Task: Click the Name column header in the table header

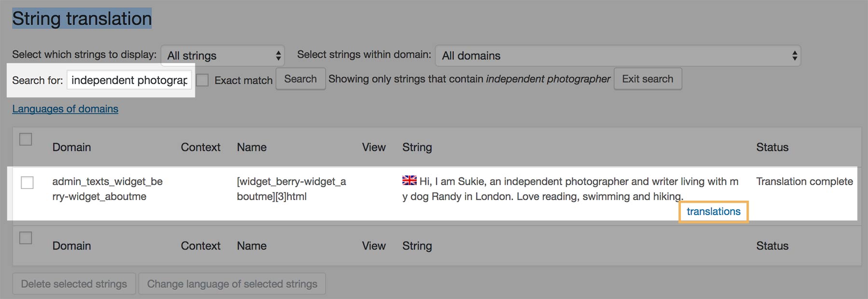Action: pos(252,148)
